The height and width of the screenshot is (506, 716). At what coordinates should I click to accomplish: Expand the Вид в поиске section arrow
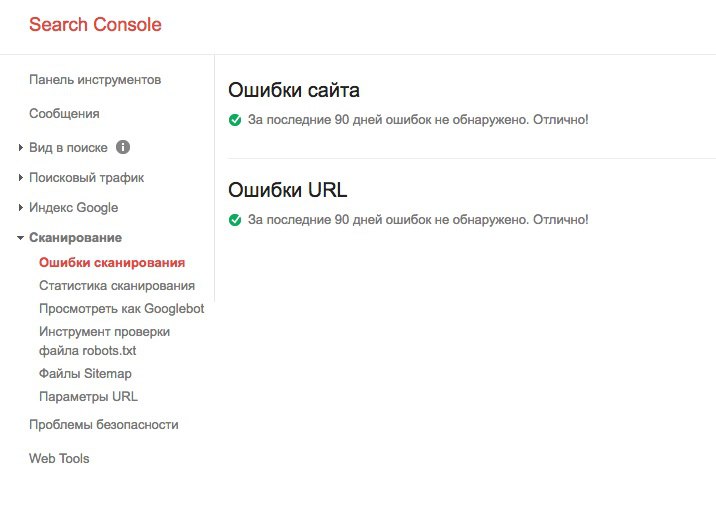pyautogui.click(x=21, y=148)
